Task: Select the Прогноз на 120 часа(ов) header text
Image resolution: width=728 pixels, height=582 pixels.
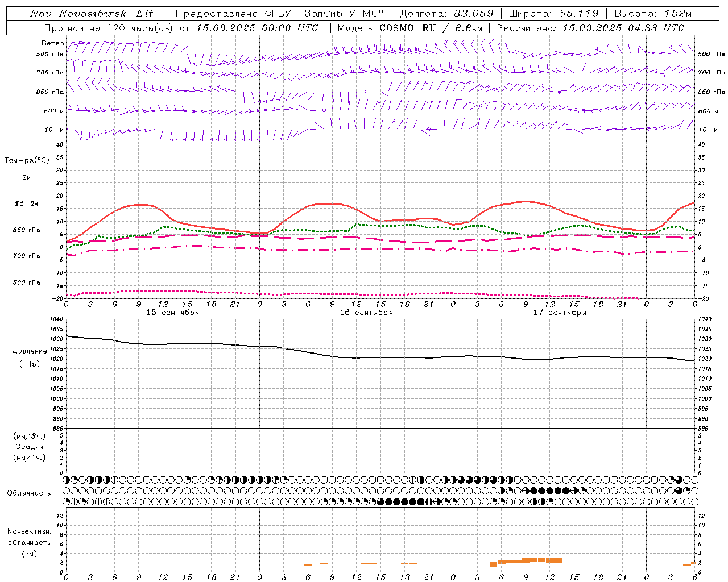Action: [x=110, y=28]
